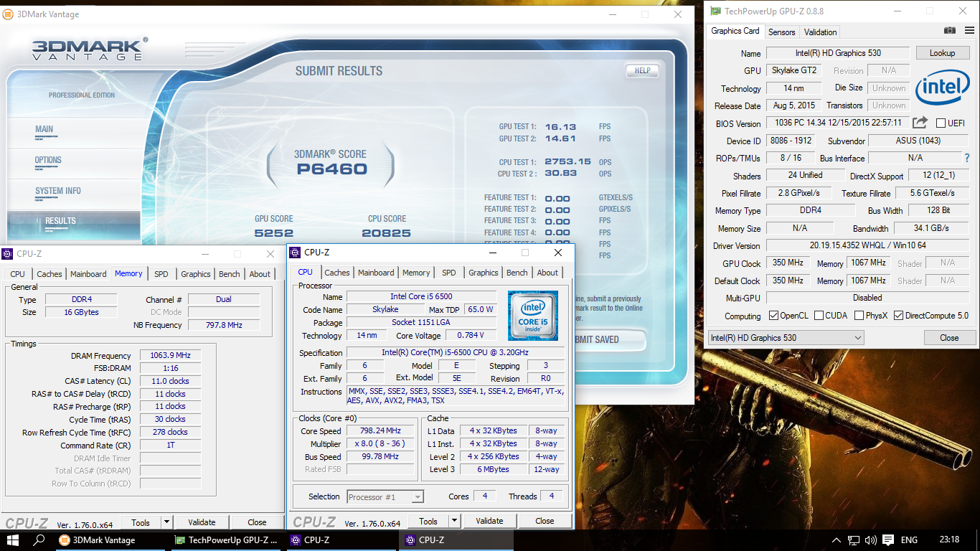
Task: Open Bench tab in front CPU-Z
Action: click(x=517, y=273)
